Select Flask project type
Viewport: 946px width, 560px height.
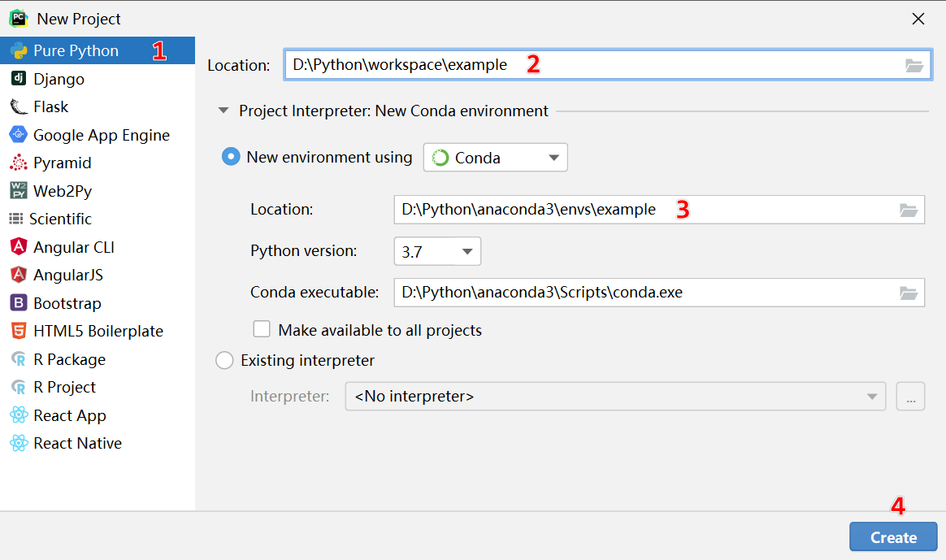pos(98,106)
